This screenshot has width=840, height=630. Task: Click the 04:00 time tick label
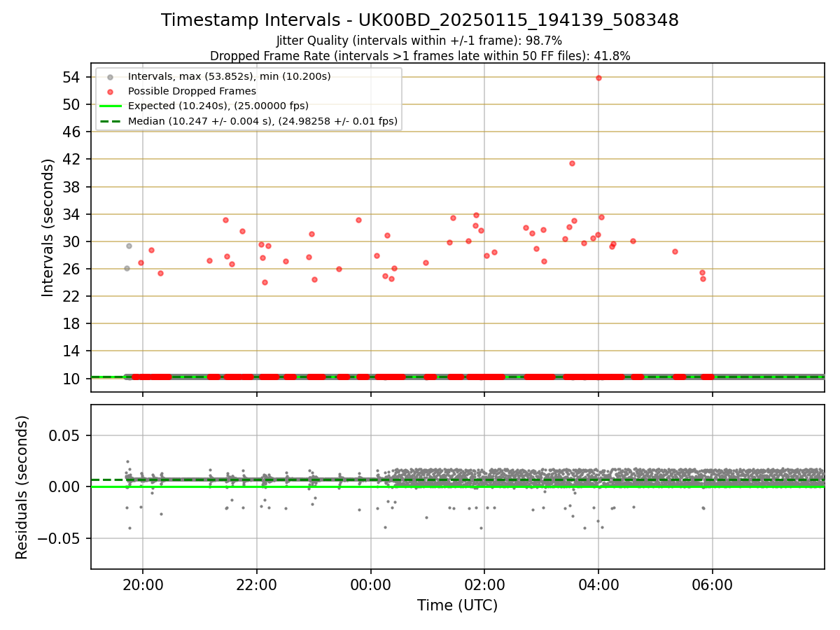point(598,584)
